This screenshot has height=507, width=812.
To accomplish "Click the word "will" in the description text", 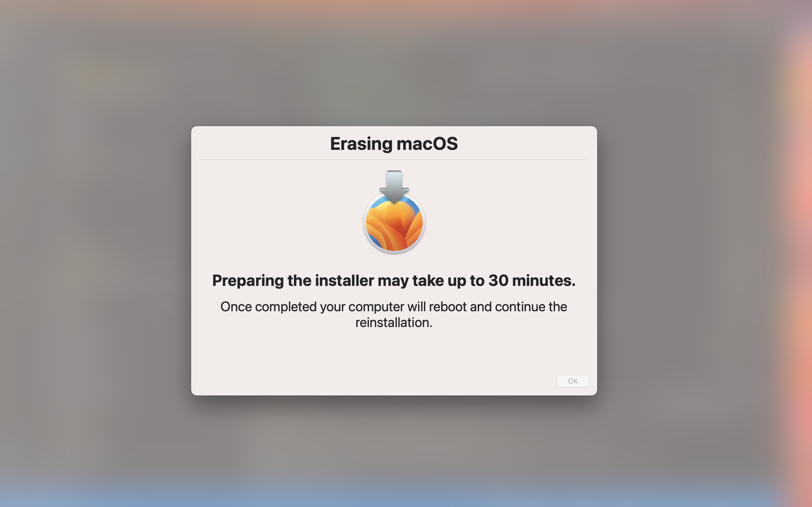I will 416,306.
